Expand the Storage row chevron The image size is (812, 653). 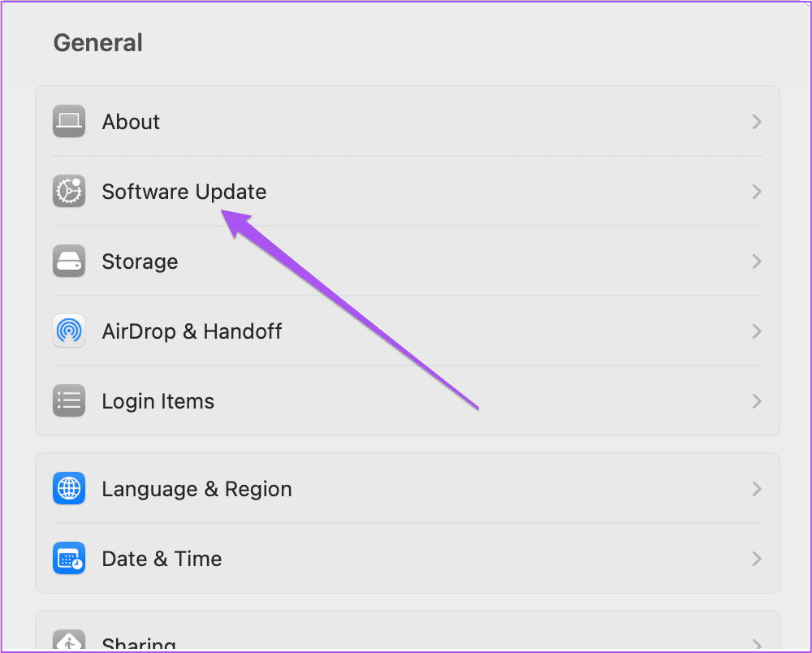tap(757, 262)
